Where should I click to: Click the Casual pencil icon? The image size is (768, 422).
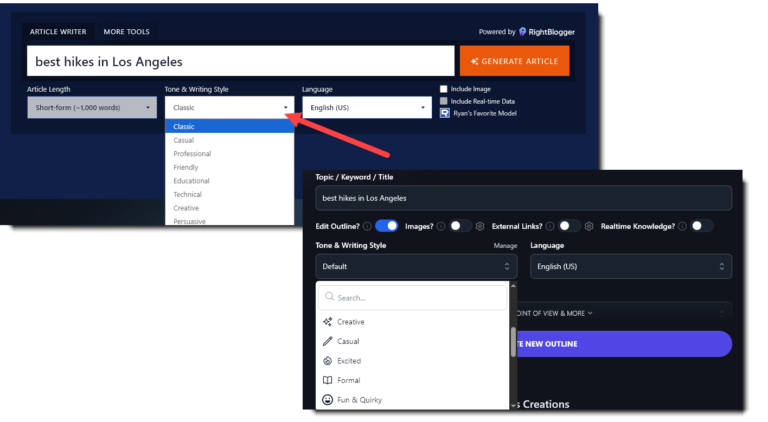pyautogui.click(x=328, y=341)
